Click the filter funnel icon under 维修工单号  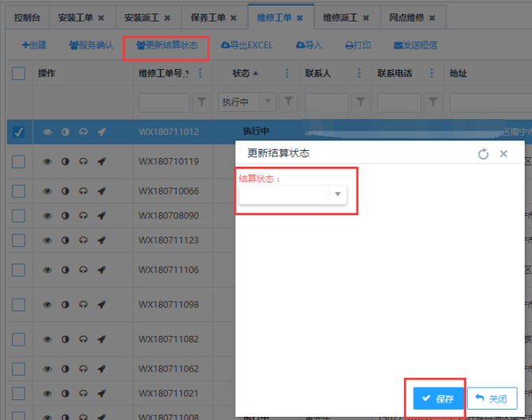202,102
